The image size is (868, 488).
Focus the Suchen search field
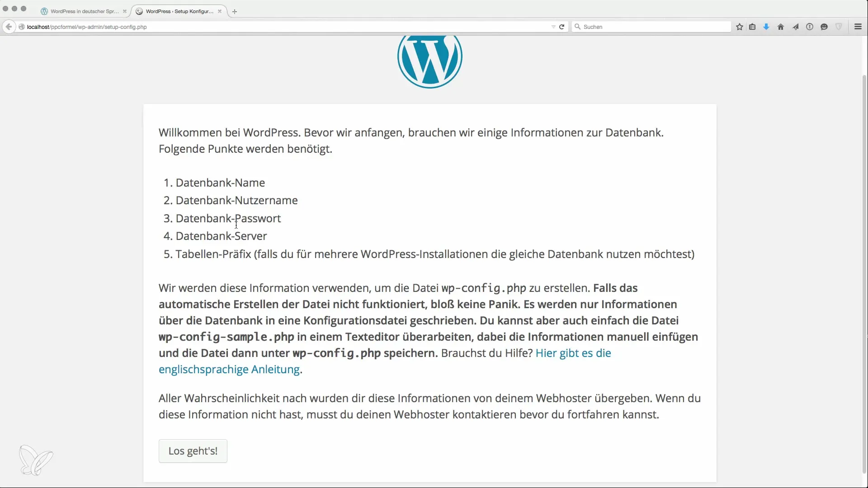[651, 27]
